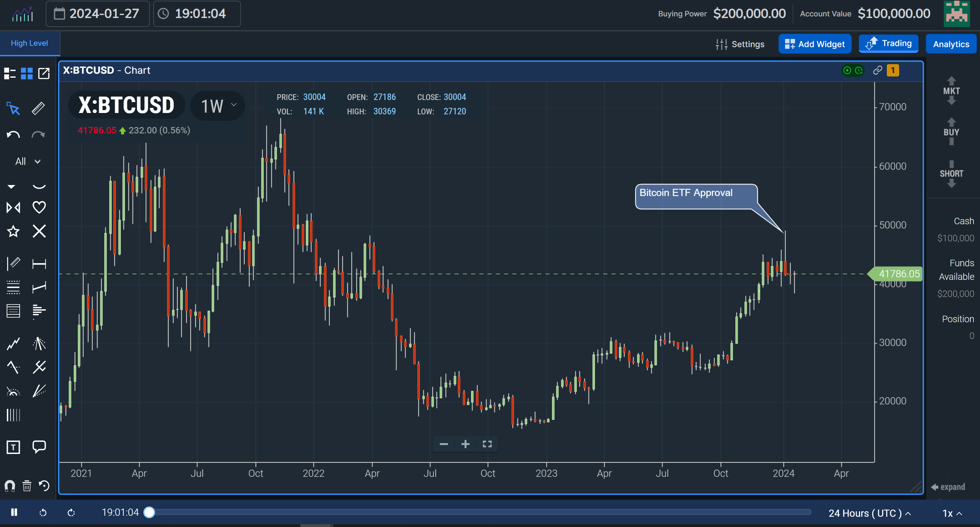The height and width of the screenshot is (527, 980).
Task: Select the star drawing tool
Action: pos(13,231)
